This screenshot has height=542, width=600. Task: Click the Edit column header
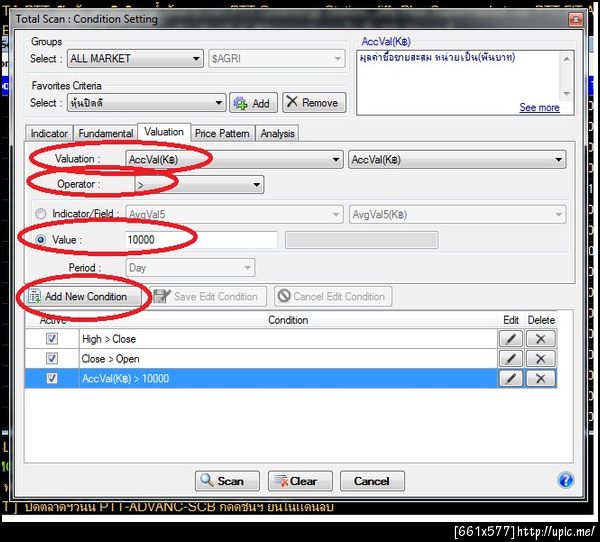tap(510, 320)
